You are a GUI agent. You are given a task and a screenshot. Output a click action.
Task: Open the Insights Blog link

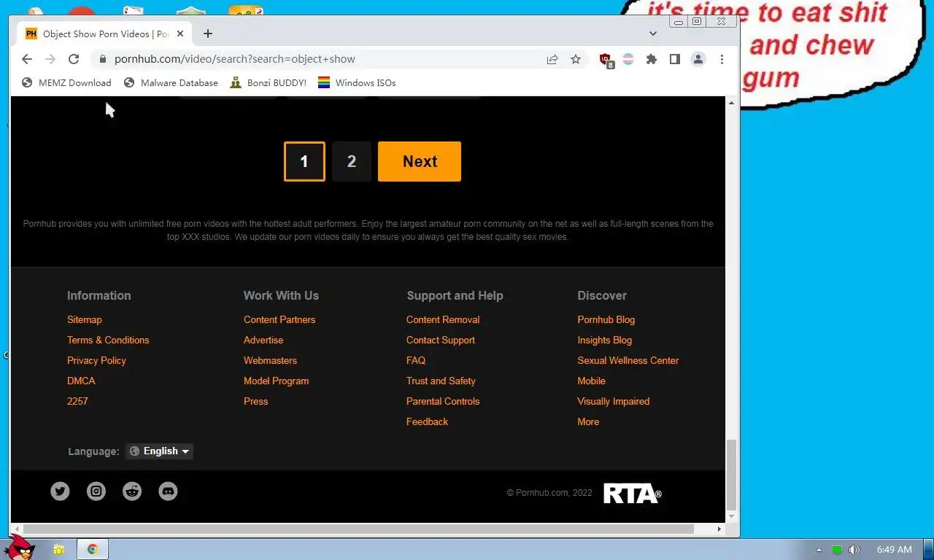pyautogui.click(x=604, y=340)
